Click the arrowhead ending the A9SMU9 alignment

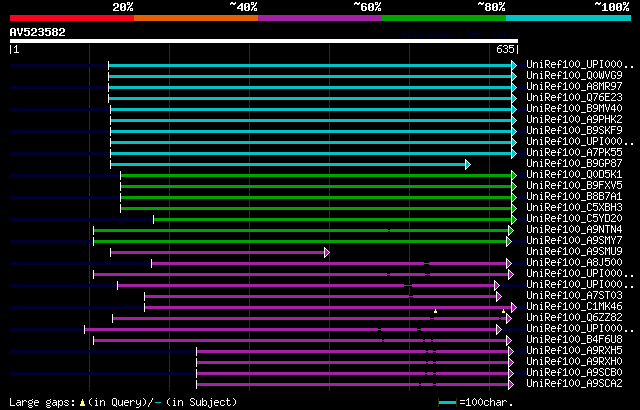click(327, 253)
